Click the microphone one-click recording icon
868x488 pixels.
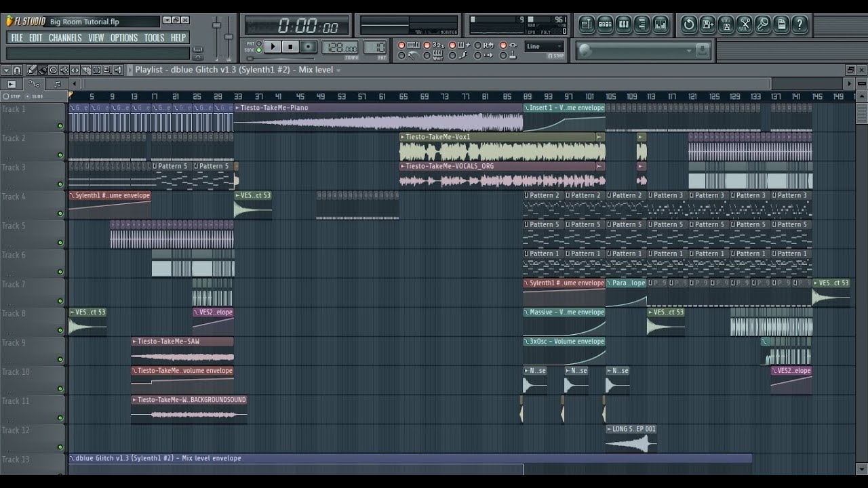(x=763, y=24)
